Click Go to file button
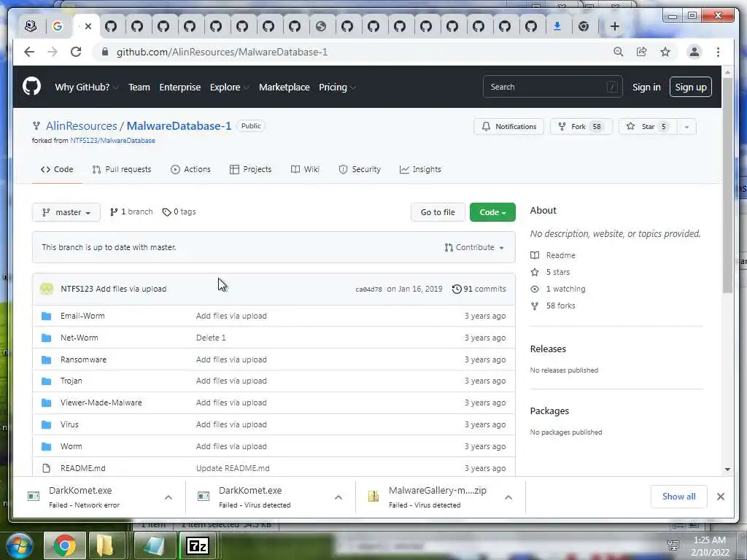Screen dimensions: 747x560 pos(438,212)
